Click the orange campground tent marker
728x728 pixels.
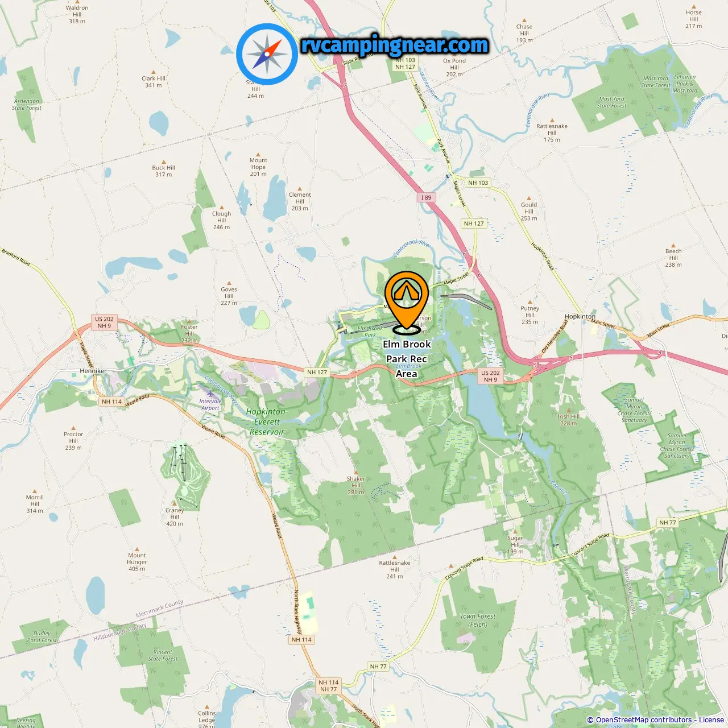(x=406, y=301)
